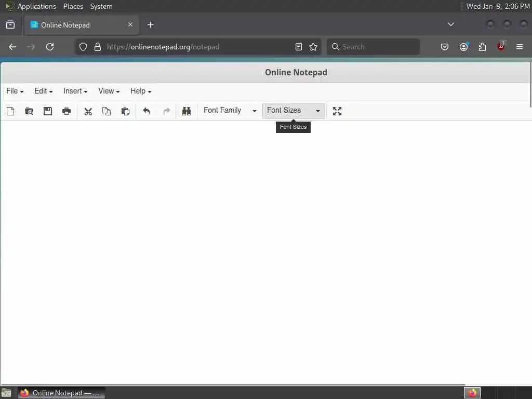Open a new browser tab
532x399 pixels.
tap(151, 25)
